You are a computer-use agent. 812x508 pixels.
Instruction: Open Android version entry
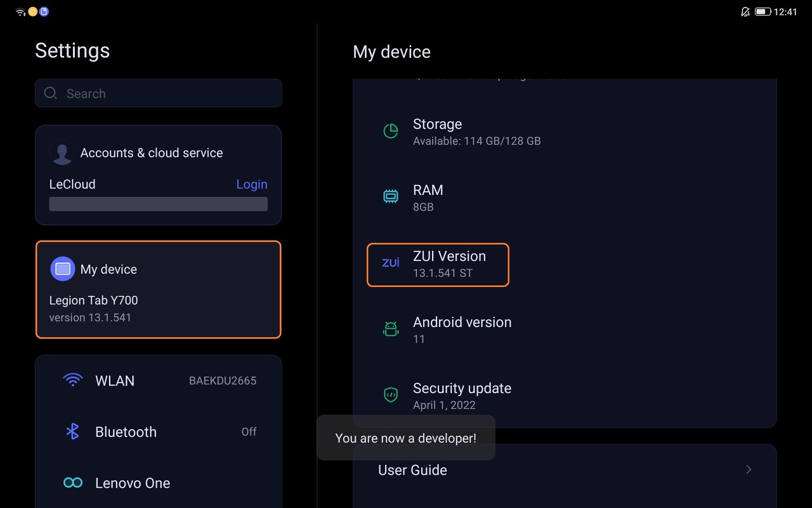point(565,330)
